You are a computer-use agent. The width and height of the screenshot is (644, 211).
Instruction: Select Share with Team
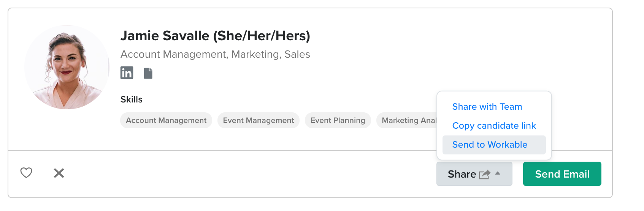(487, 107)
